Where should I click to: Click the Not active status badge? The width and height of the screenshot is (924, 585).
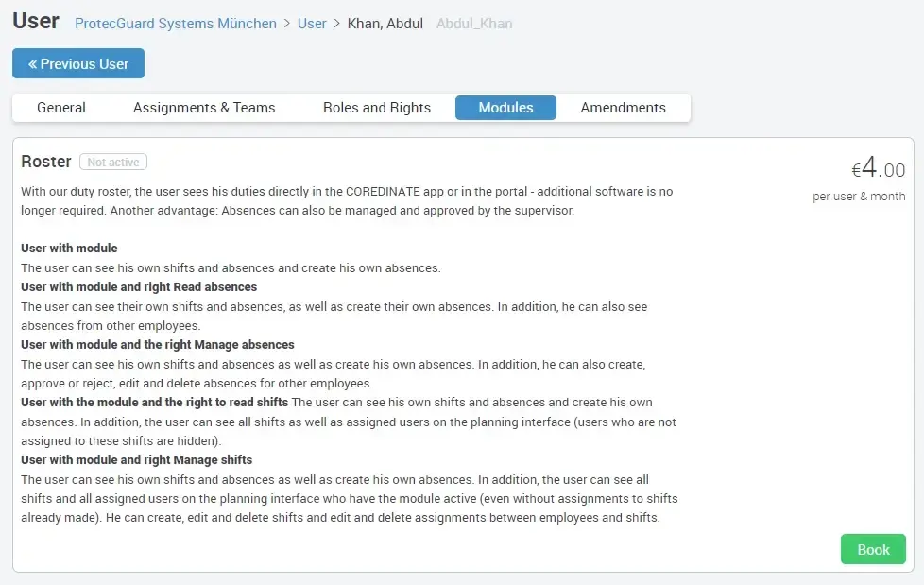(113, 163)
